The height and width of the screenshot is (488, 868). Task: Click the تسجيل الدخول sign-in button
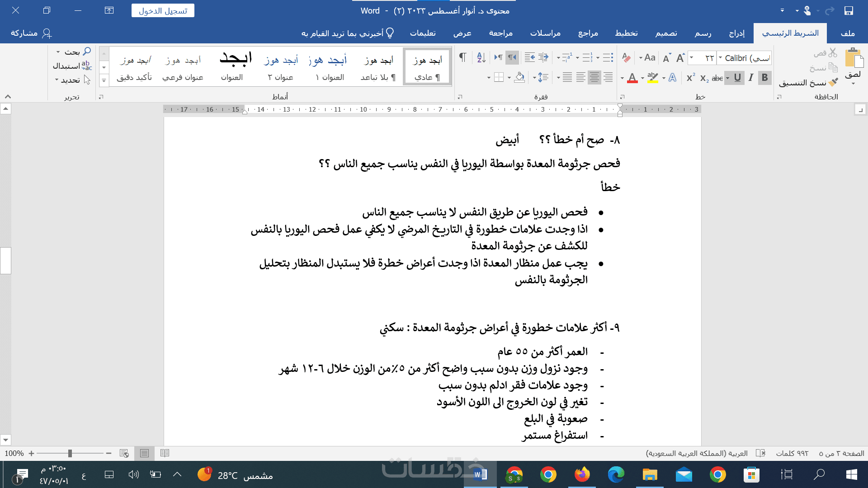tap(163, 10)
